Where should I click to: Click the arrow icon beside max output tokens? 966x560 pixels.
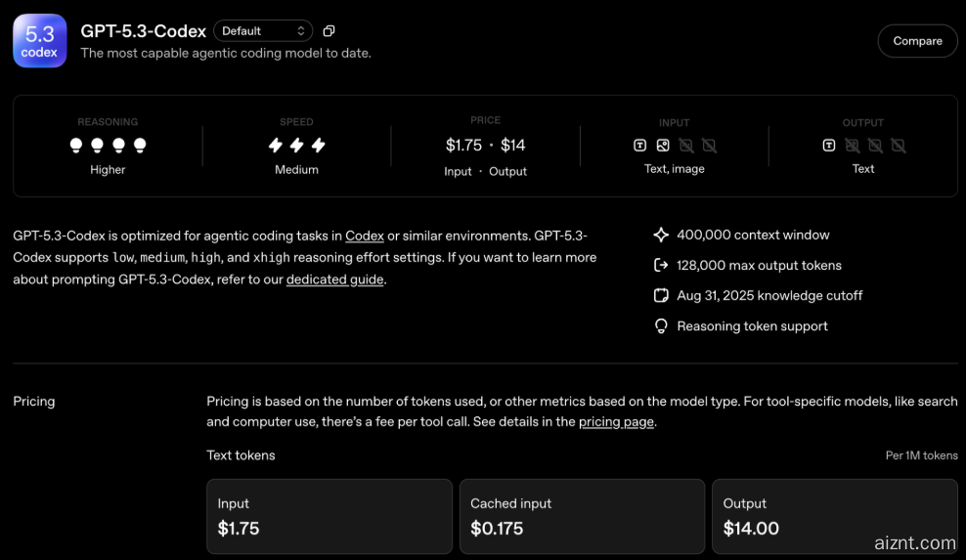661,265
